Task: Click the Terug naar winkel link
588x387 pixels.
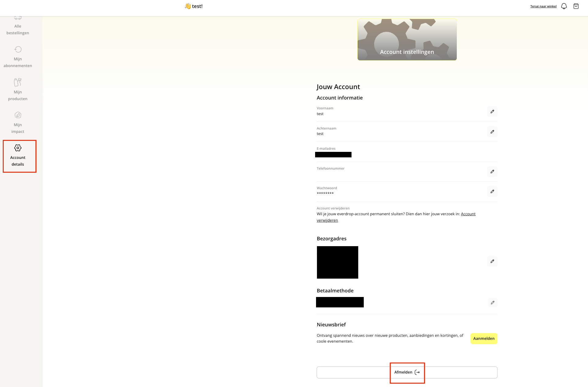Action: point(543,6)
